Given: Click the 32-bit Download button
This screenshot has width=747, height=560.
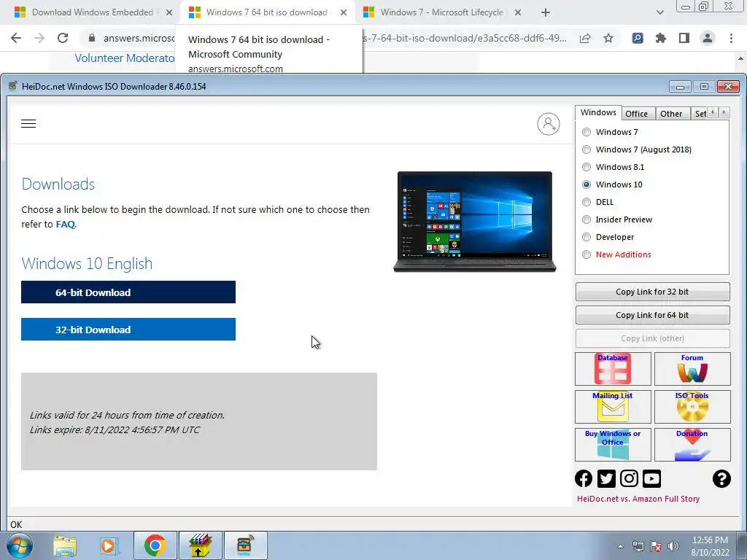Looking at the screenshot, I should [128, 330].
